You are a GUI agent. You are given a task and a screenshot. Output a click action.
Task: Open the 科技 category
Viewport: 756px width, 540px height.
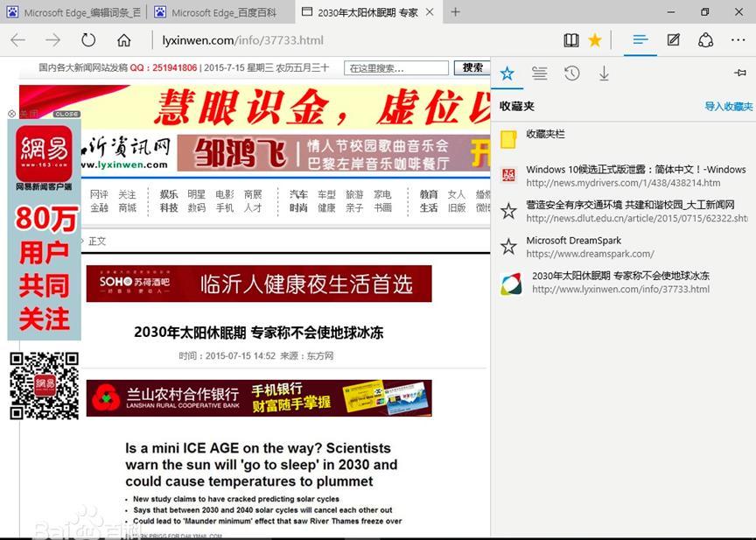[x=169, y=207]
